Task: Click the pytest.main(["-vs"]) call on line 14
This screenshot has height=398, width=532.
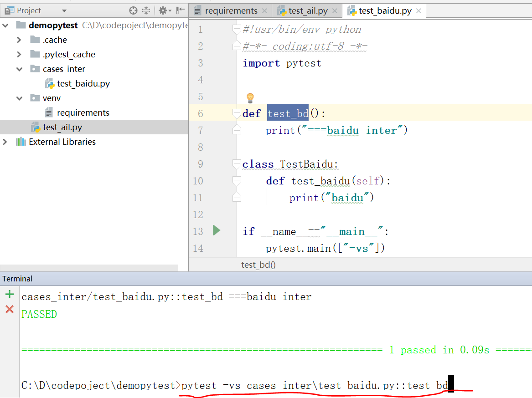Action: coord(325,249)
